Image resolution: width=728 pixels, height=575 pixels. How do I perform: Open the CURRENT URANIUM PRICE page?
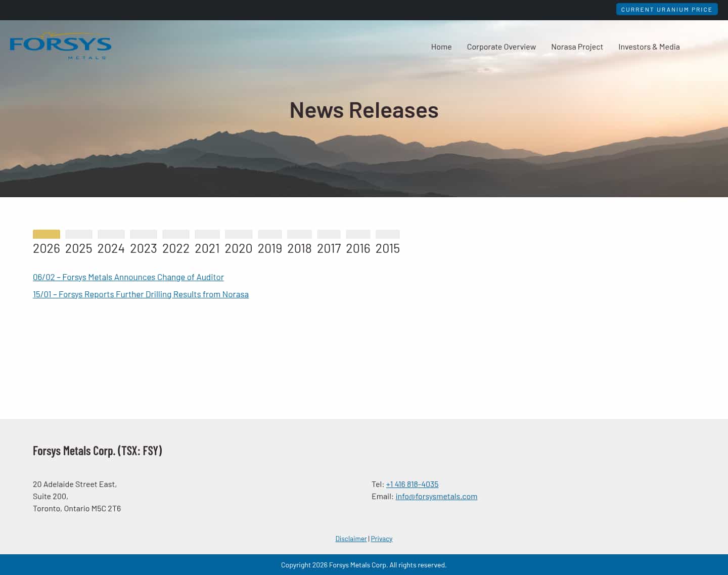[x=667, y=9]
